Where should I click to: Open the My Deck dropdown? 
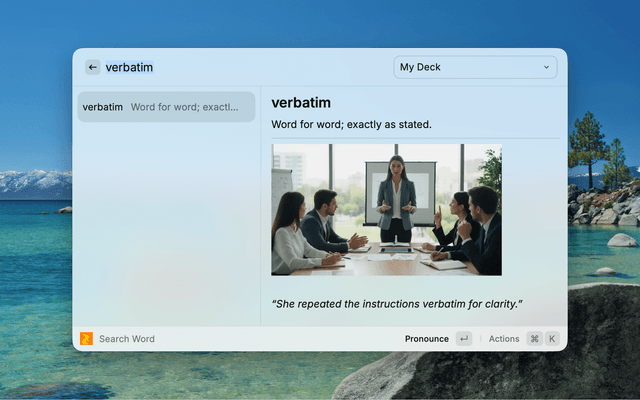pos(474,67)
